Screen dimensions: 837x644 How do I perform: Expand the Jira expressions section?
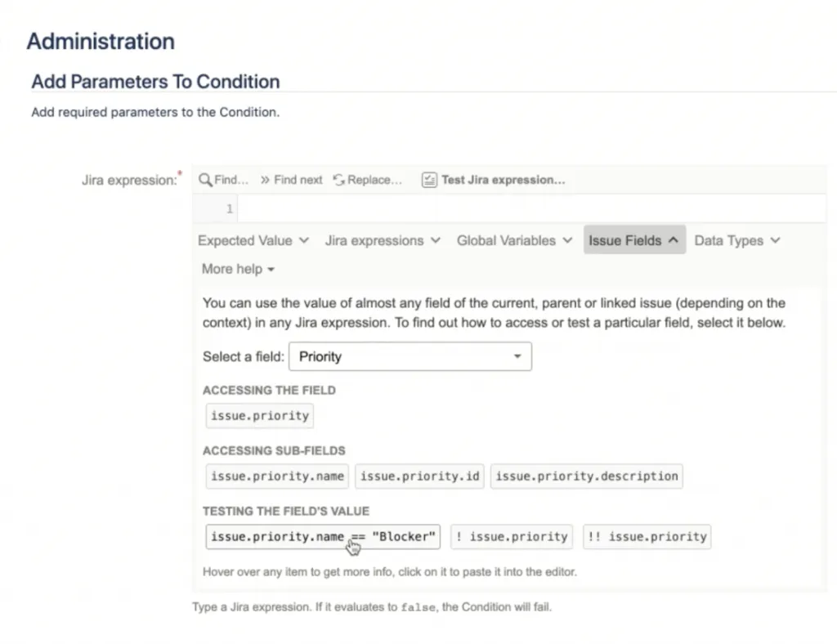pos(383,240)
